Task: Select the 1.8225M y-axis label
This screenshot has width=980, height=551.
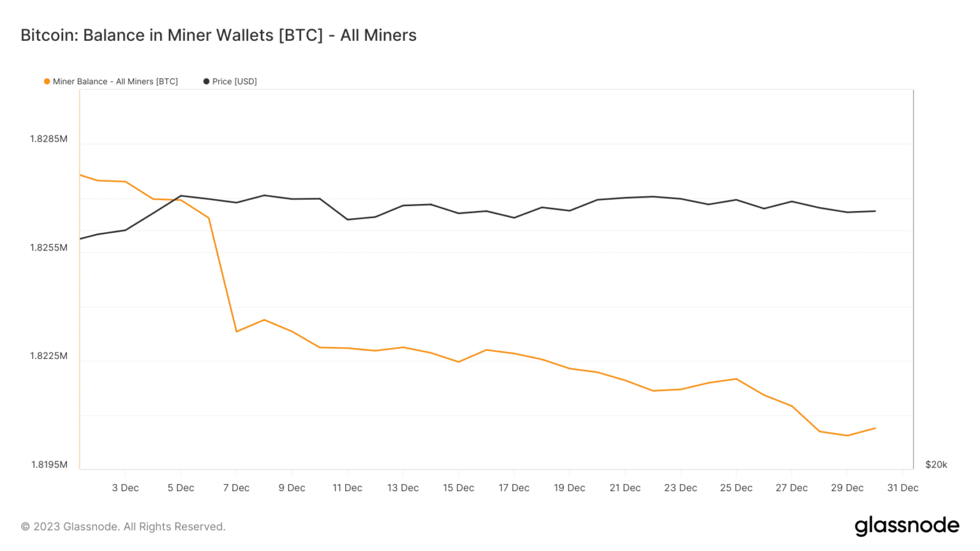Action: (48, 356)
